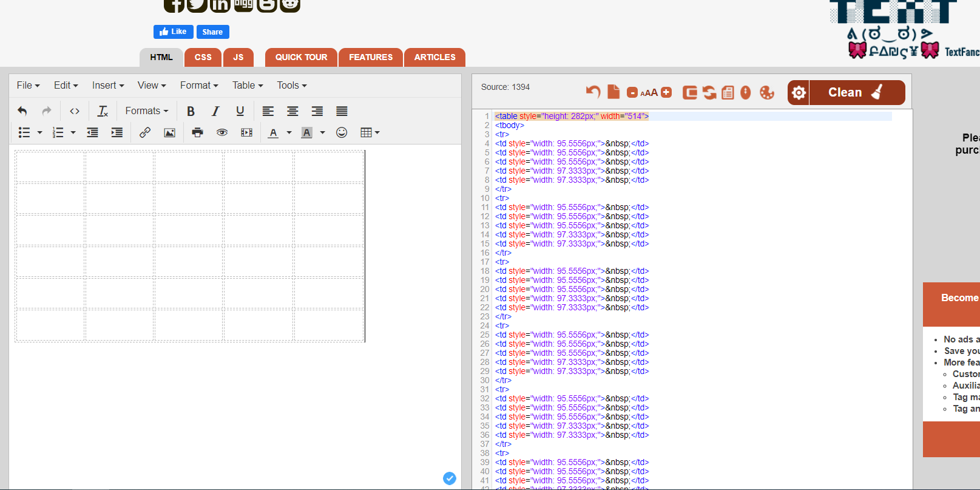Screen dimensions: 980x490
Task: Decrease indent of selected text
Action: point(92,132)
